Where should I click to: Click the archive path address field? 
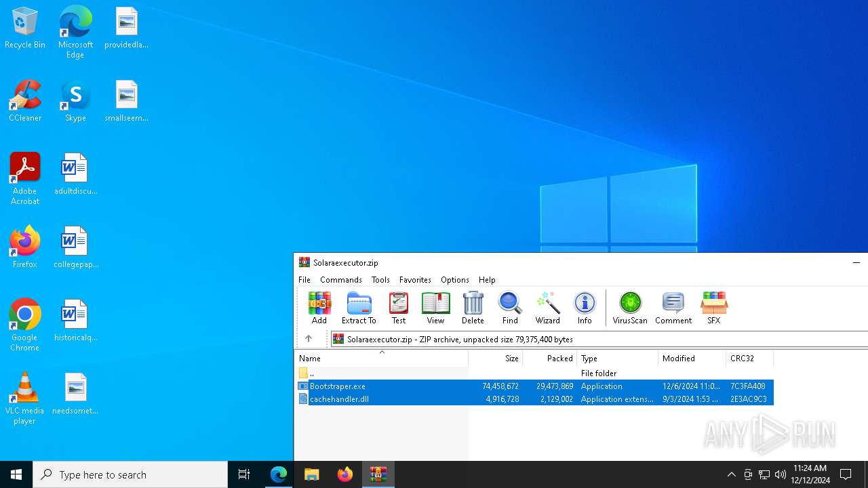tap(599, 339)
